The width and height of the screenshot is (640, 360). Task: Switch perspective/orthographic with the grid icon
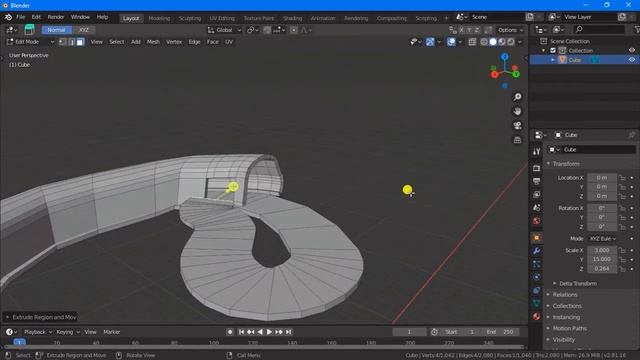pyautogui.click(x=517, y=140)
